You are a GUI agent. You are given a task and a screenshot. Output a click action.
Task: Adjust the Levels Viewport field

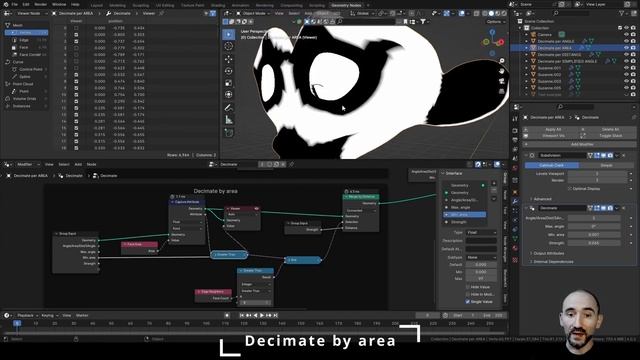coord(597,173)
